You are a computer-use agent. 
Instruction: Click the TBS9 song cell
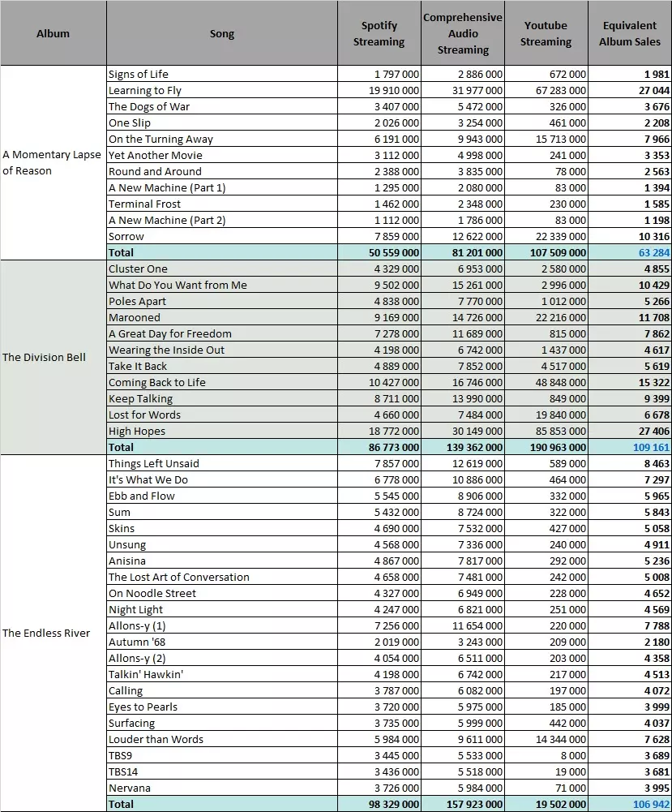tap(222, 755)
